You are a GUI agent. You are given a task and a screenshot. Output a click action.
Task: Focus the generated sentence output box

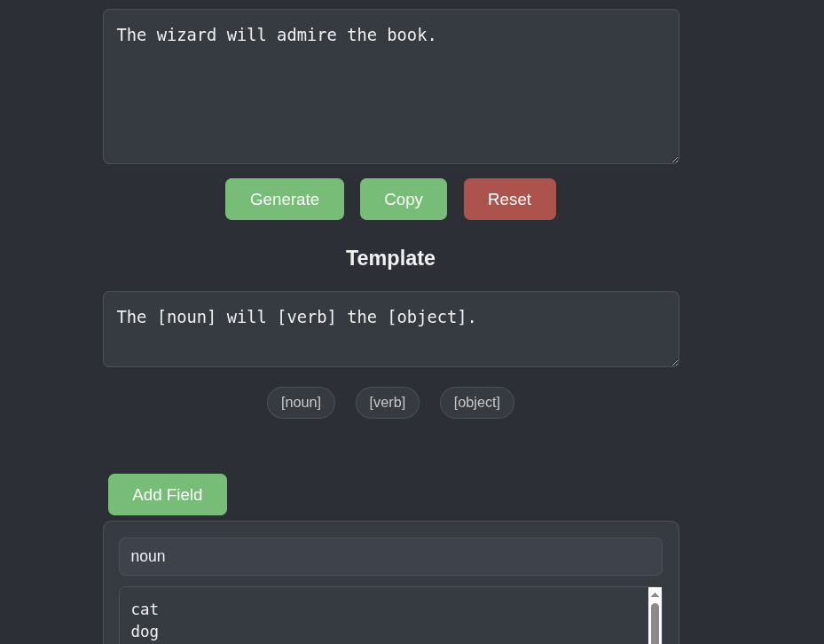click(x=390, y=98)
